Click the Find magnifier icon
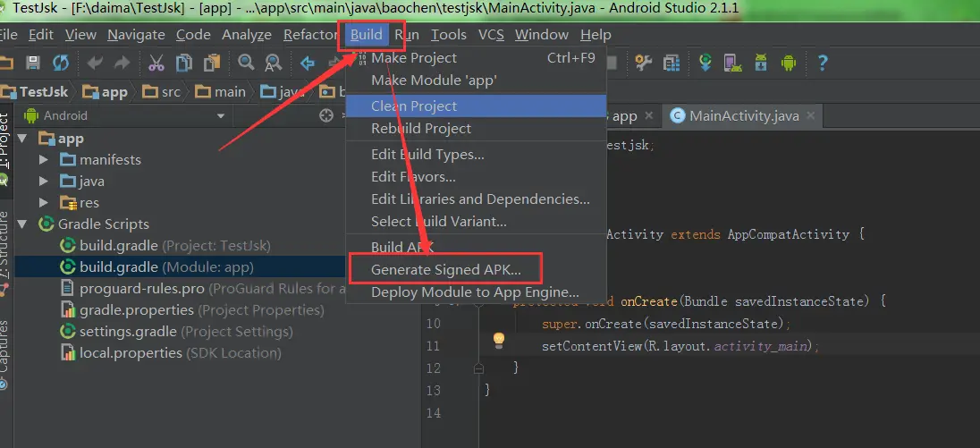 [246, 63]
